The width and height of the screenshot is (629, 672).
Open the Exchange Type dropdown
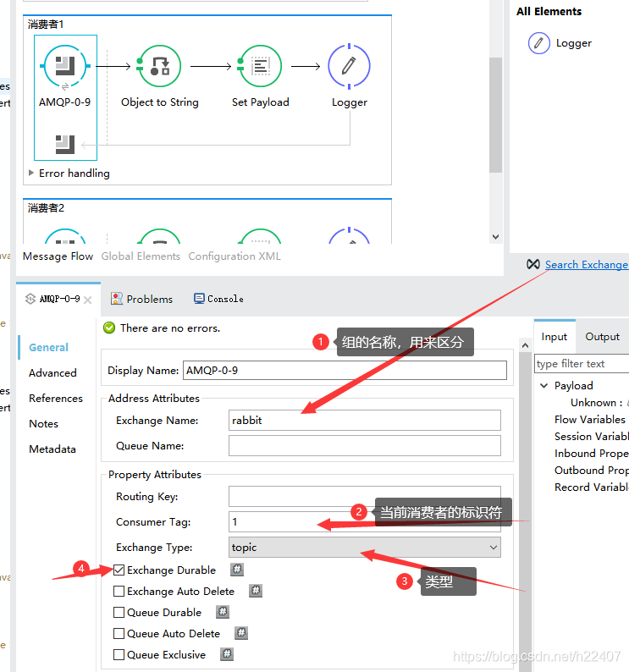(365, 548)
